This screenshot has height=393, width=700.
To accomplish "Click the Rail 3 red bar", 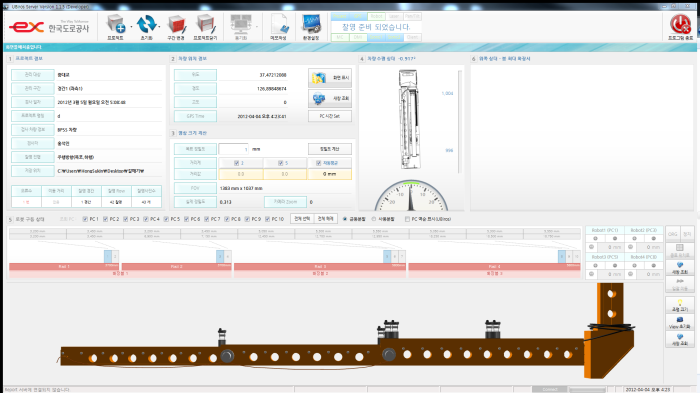I will pyautogui.click(x=320, y=266).
